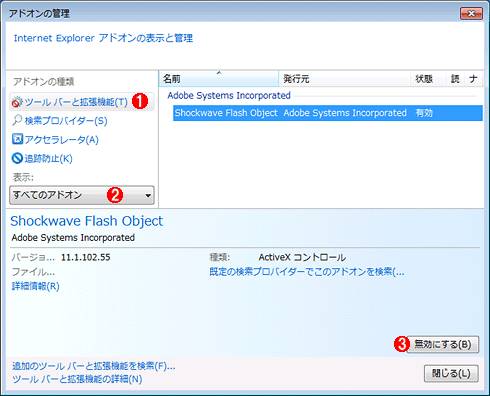Click version number 11.1.102.55
Screen dimensions: 490x396
[x=86, y=257]
